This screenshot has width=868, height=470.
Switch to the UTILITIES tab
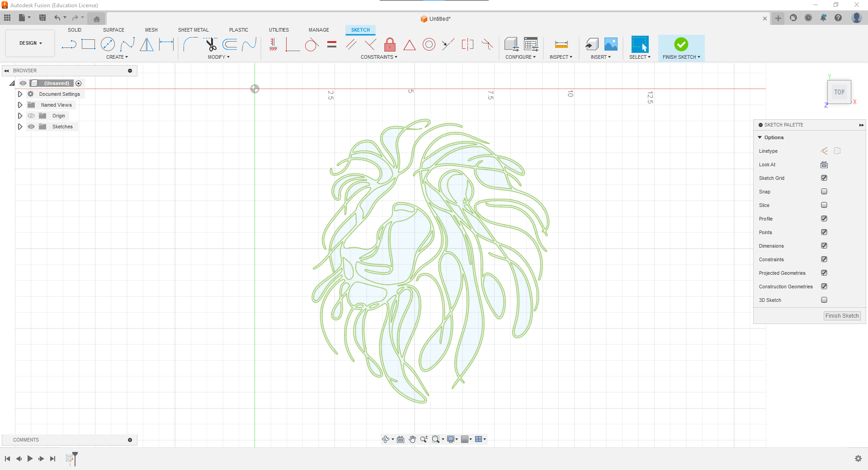[279, 30]
